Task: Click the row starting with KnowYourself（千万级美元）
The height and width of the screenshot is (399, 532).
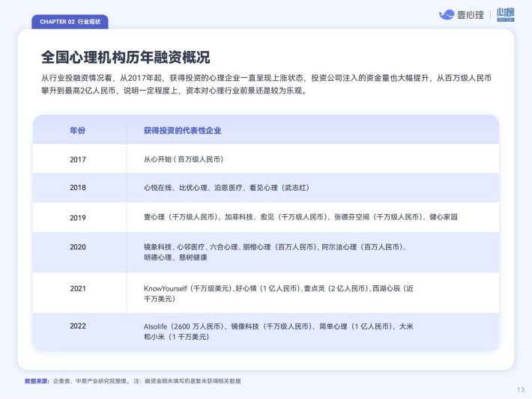Action: click(266, 293)
